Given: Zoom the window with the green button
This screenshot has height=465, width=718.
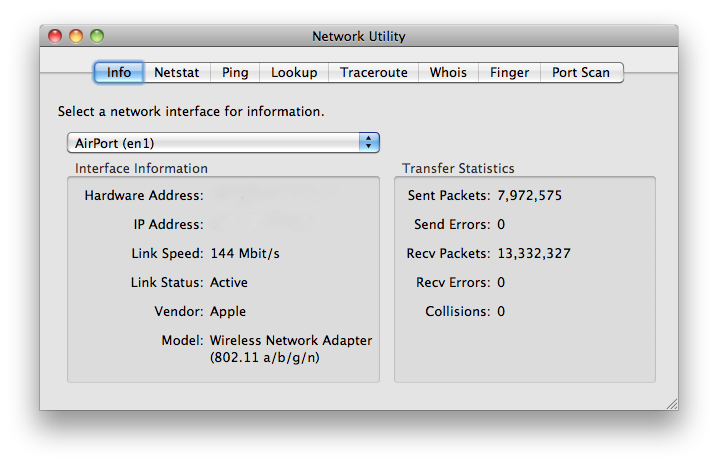Looking at the screenshot, I should (97, 36).
